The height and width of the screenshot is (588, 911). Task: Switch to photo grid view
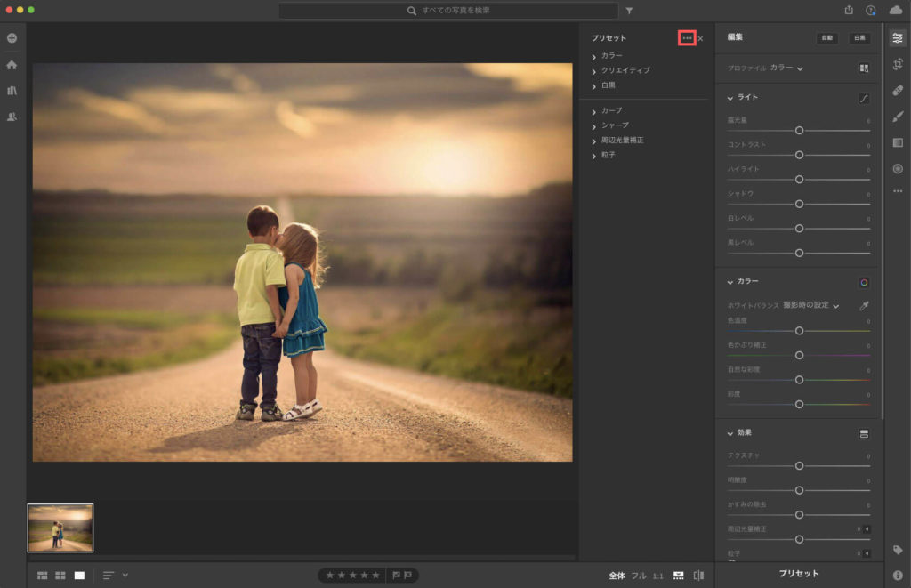43,576
